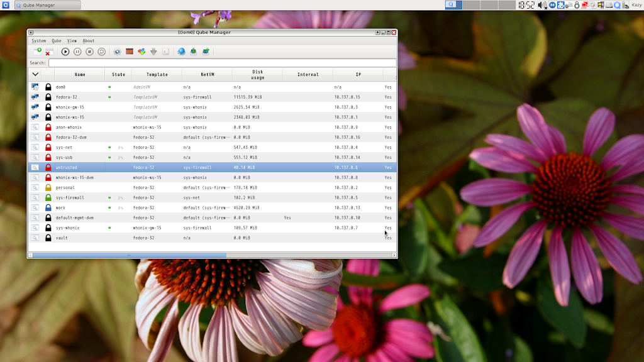Select the sys-net row
The height and width of the screenshot is (362, 644).
(212, 147)
